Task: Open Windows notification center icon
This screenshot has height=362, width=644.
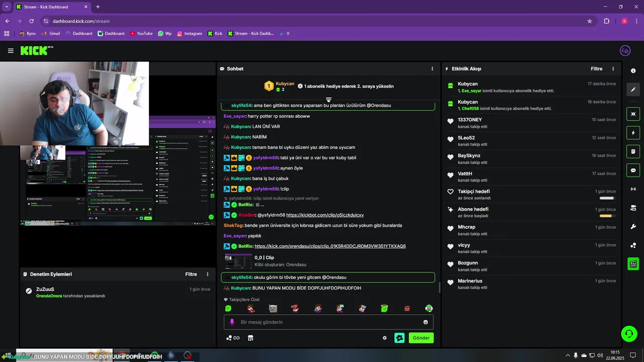Action: tap(633, 355)
